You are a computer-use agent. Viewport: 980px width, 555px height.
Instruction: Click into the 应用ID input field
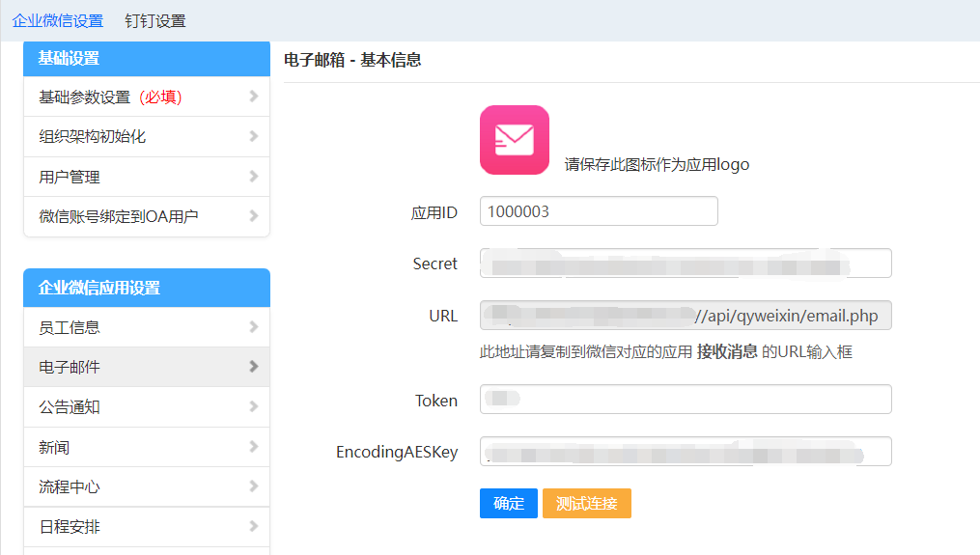click(x=598, y=211)
